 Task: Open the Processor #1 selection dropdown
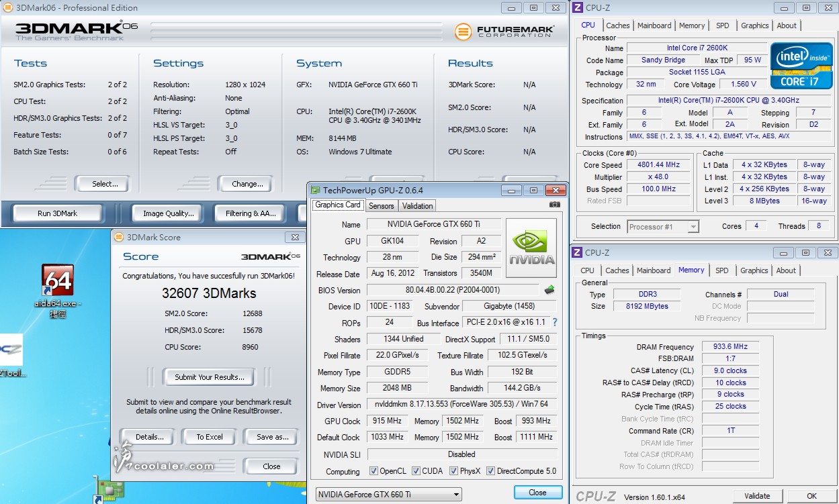tap(663, 227)
